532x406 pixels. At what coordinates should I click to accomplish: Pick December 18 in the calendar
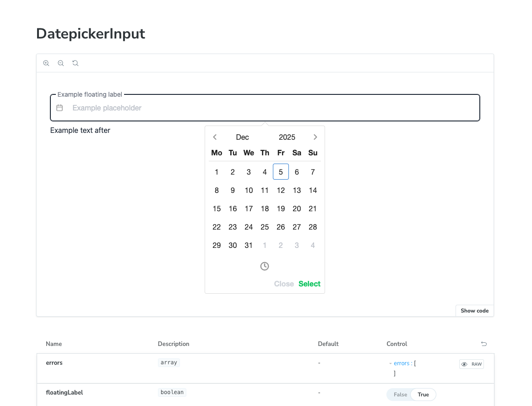265,208
